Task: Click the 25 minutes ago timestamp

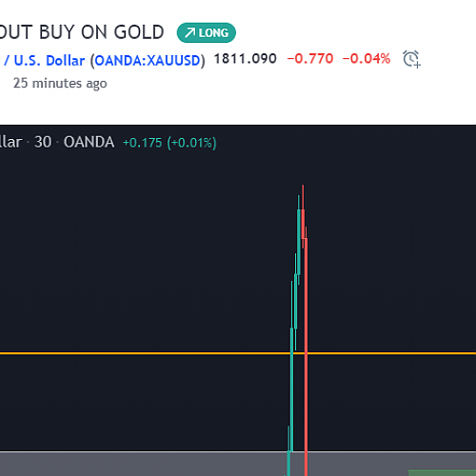Action: tap(60, 84)
